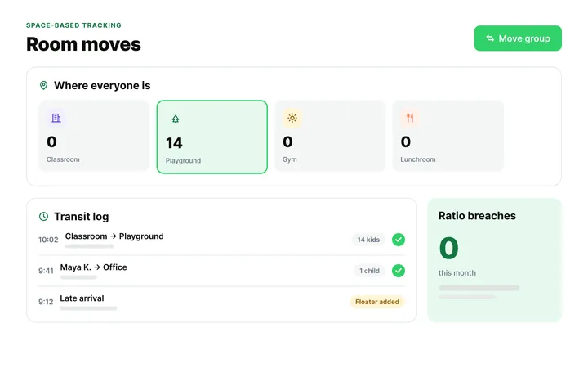
Task: Open the Classroom → Playground log entry
Action: pos(221,240)
